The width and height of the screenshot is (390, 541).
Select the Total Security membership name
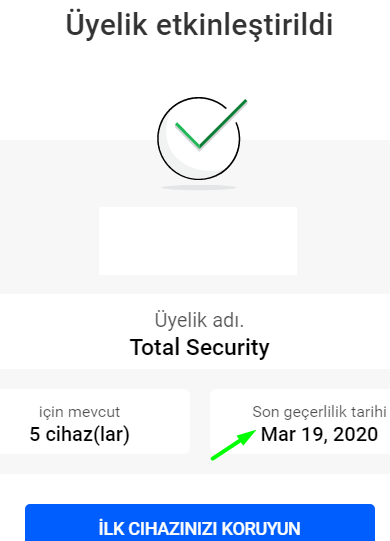pyautogui.click(x=199, y=347)
